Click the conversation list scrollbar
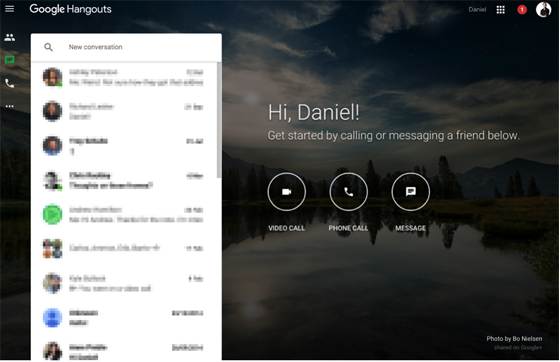This screenshot has height=362, width=560. click(x=219, y=120)
